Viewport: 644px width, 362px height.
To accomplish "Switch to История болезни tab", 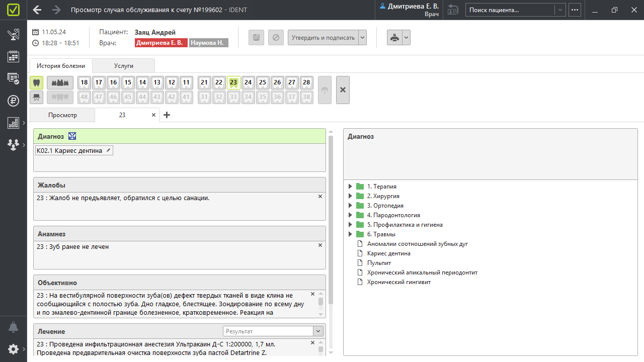I will click(x=61, y=66).
